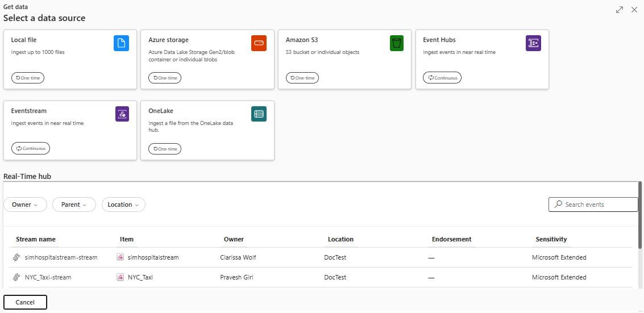Click the Real-Time hub vertical scrollbar
The image size is (644, 313).
[640, 215]
